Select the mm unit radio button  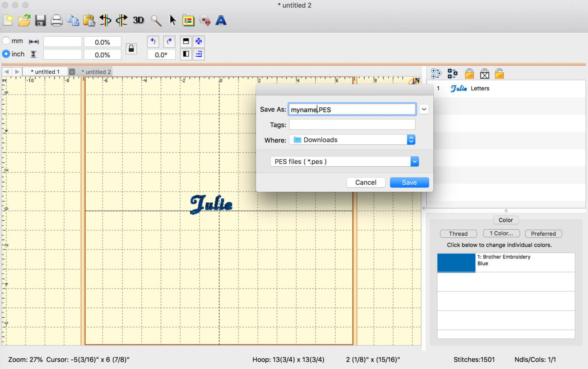[7, 41]
